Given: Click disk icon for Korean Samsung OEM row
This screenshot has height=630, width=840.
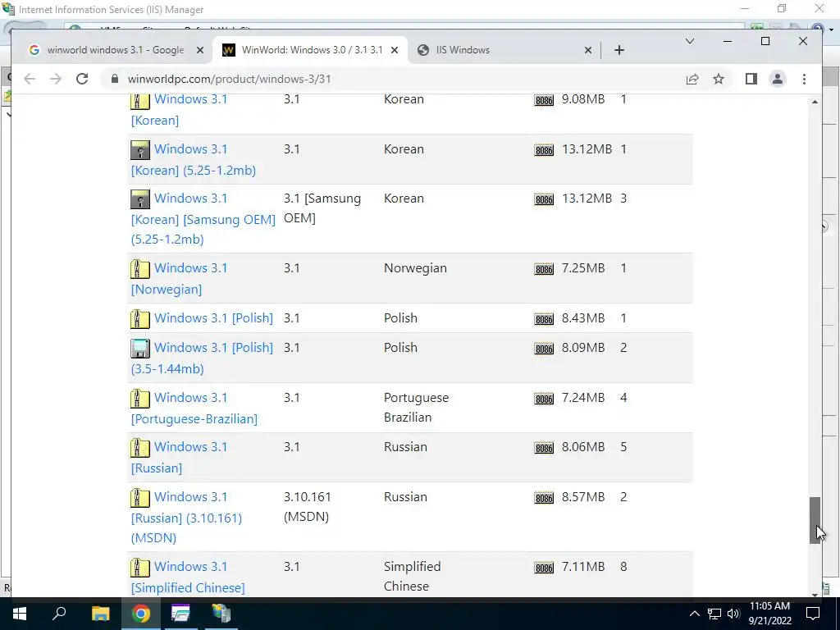Looking at the screenshot, I should 139,199.
